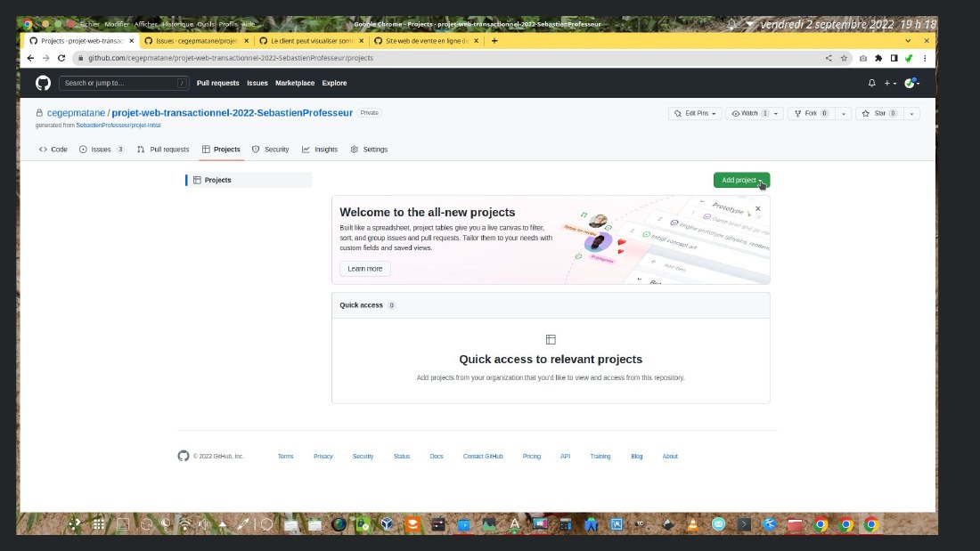
Task: Open the Watch dropdown button
Action: click(x=755, y=114)
